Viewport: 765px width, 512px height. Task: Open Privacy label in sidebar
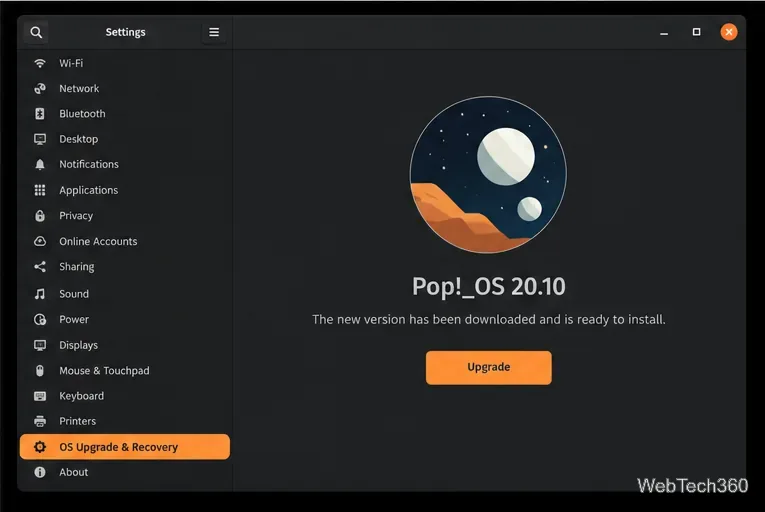tap(76, 216)
